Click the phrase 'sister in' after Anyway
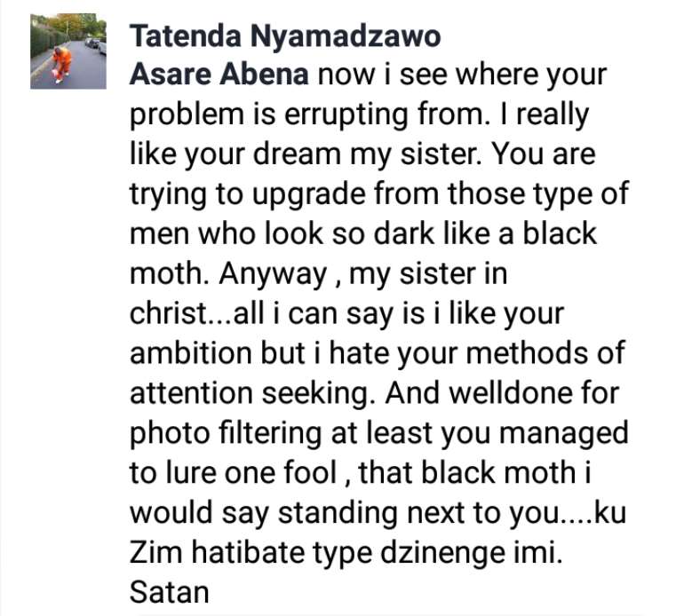 453,273
